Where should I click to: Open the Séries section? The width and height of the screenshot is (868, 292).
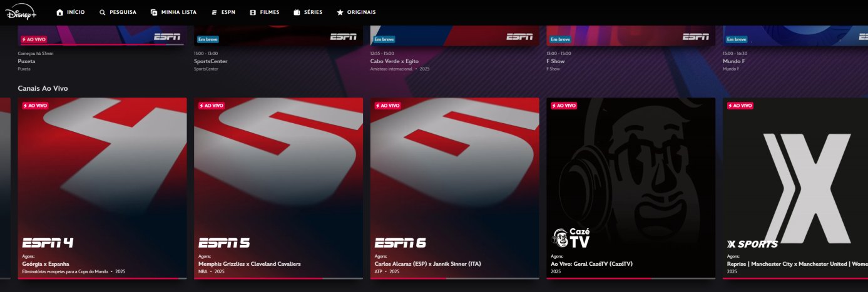click(x=314, y=13)
